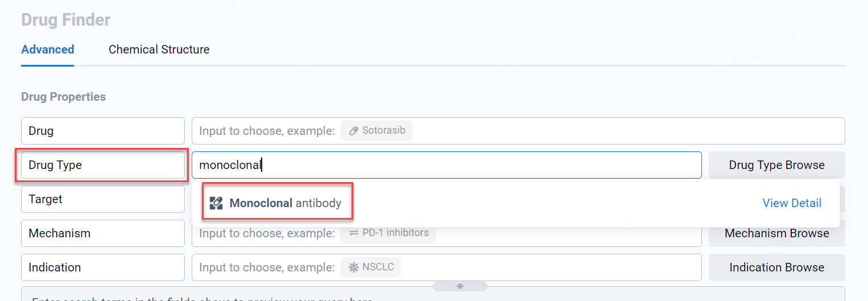The image size is (868, 301).
Task: Open the View Detail link
Action: (x=792, y=203)
